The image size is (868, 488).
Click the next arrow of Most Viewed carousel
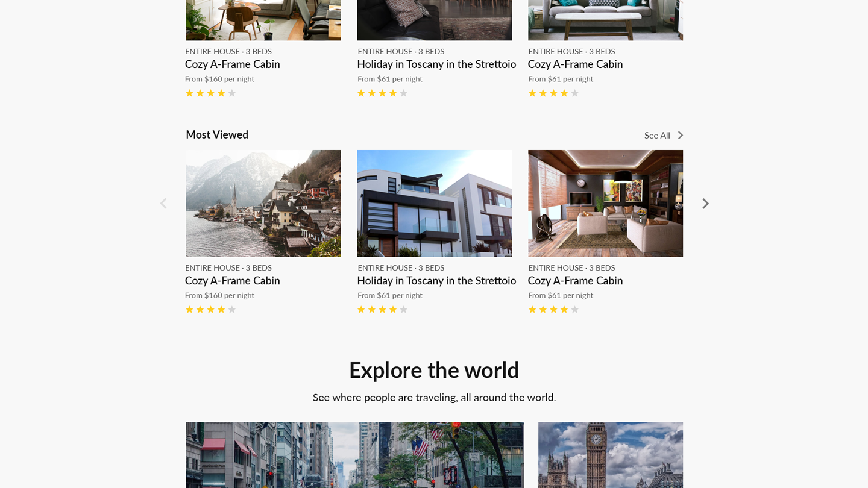[705, 204]
